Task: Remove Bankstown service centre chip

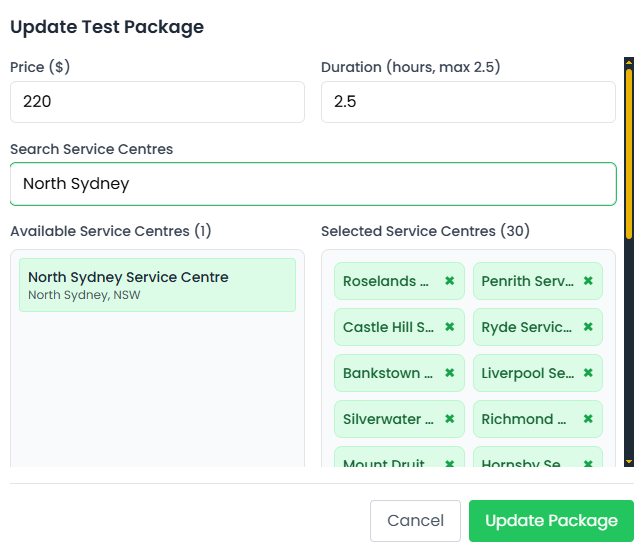Action: (449, 373)
